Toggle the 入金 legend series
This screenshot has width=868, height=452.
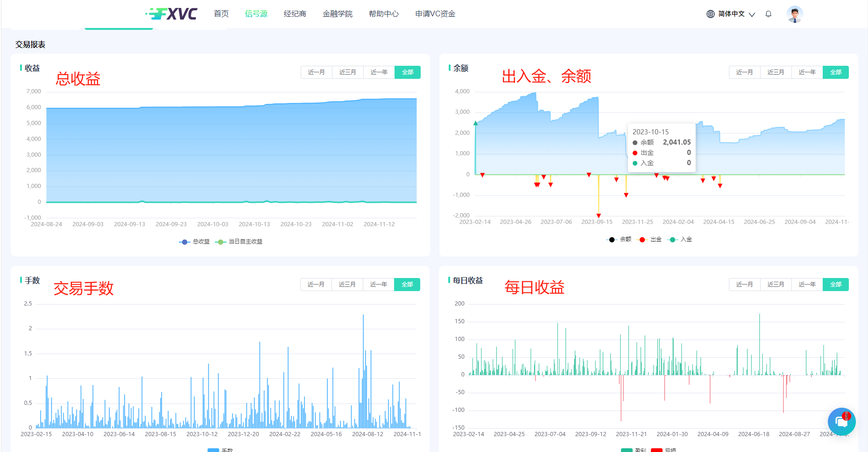click(679, 239)
